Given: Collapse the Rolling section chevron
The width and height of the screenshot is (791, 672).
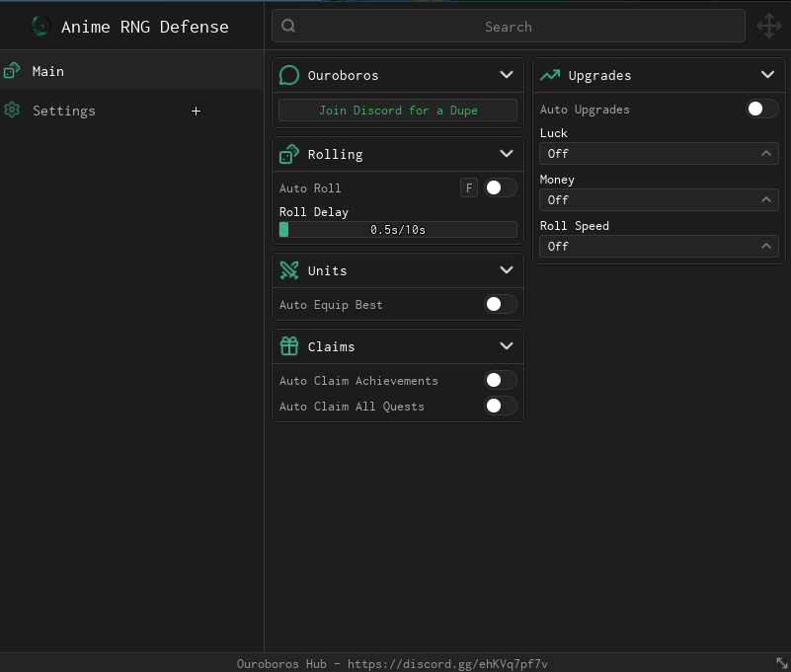Looking at the screenshot, I should pyautogui.click(x=507, y=154).
